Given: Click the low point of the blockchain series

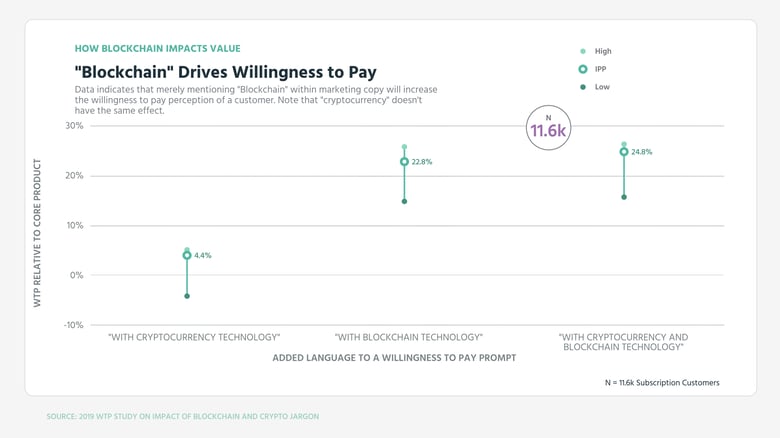Looking at the screenshot, I should click(x=404, y=202).
